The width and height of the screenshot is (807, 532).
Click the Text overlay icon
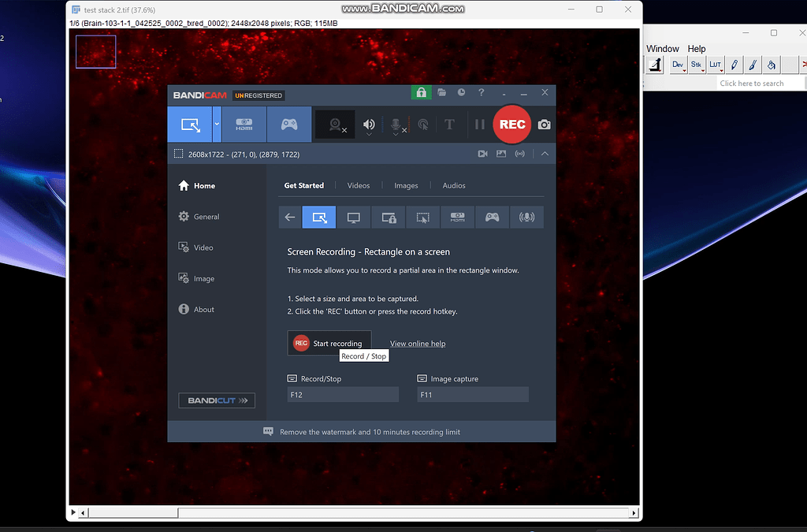point(448,124)
